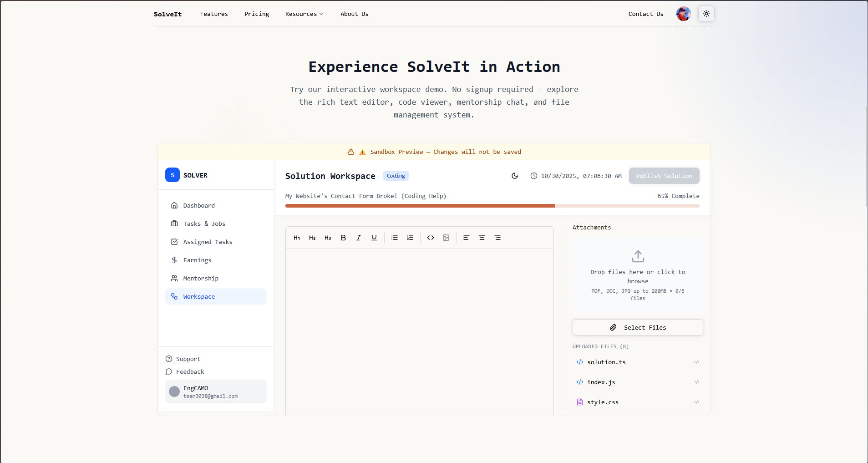Open code view for solution.ts
868x463 pixels.
click(x=697, y=362)
